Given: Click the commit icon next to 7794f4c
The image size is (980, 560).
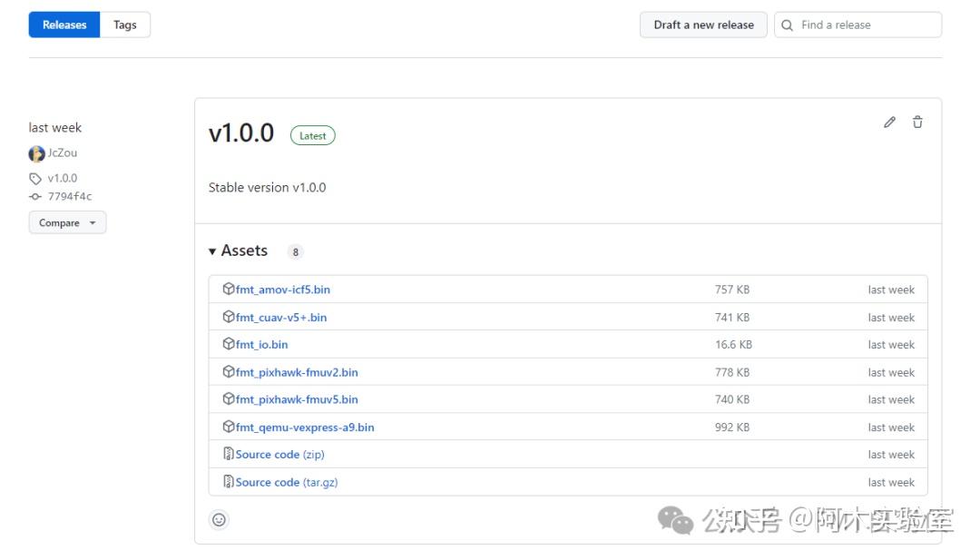Looking at the screenshot, I should point(35,196).
